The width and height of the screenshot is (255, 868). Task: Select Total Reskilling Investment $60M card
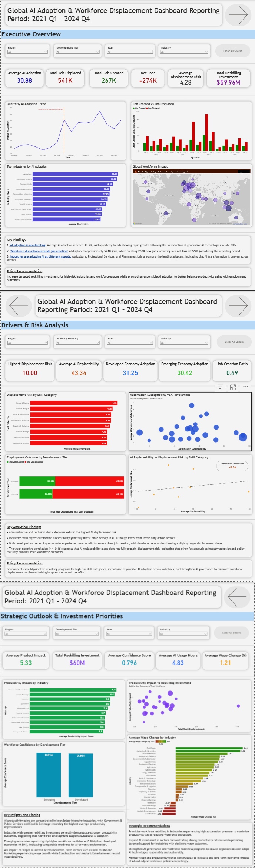click(x=77, y=660)
